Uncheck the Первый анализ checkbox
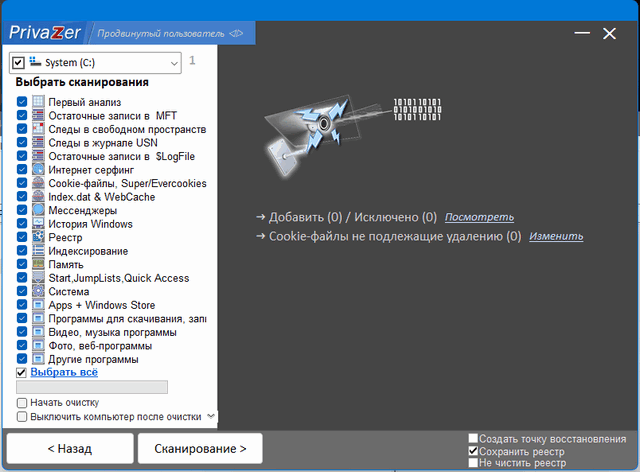The height and width of the screenshot is (472, 640). (x=22, y=102)
